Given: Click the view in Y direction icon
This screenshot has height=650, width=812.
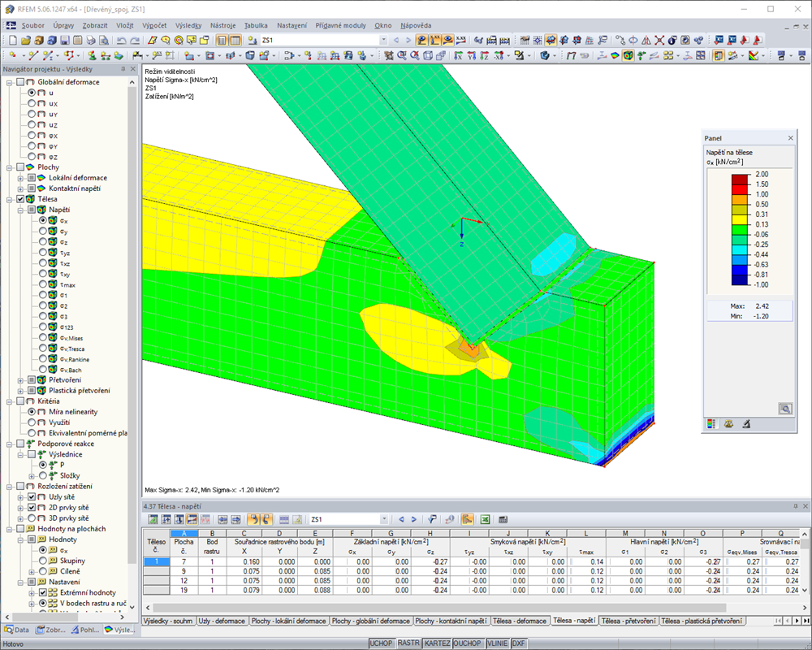Looking at the screenshot, I should click(471, 55).
